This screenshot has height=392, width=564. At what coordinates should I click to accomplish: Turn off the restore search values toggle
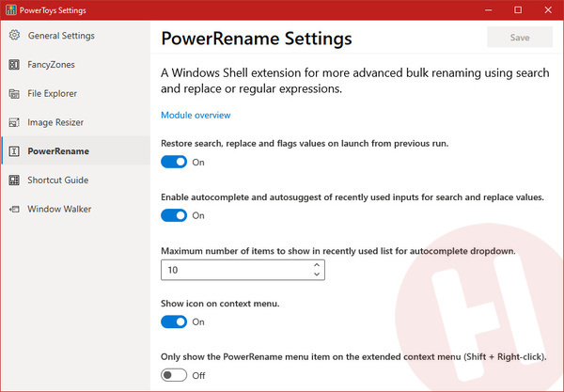point(174,162)
